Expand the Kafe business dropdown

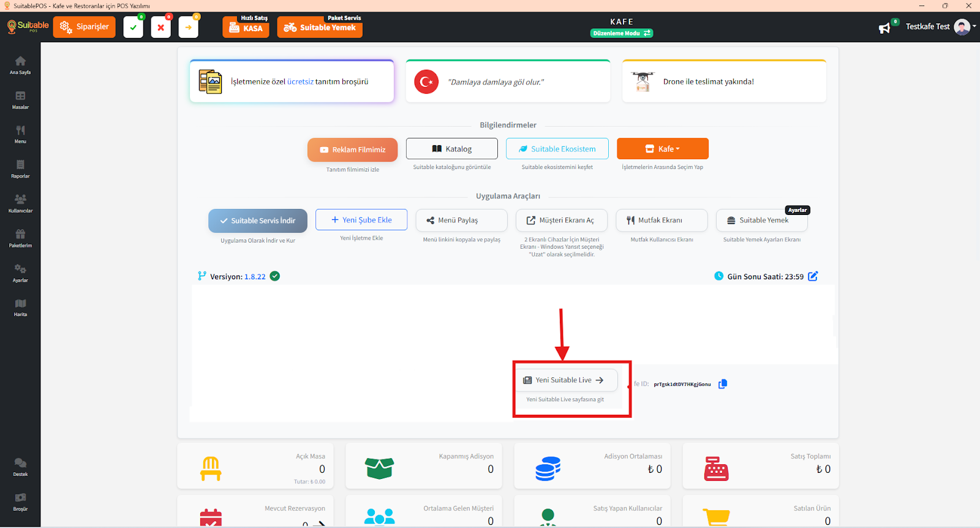(x=663, y=149)
